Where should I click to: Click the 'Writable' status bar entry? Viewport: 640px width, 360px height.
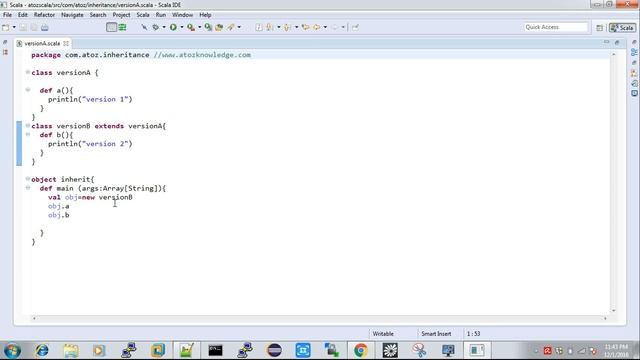click(x=383, y=334)
